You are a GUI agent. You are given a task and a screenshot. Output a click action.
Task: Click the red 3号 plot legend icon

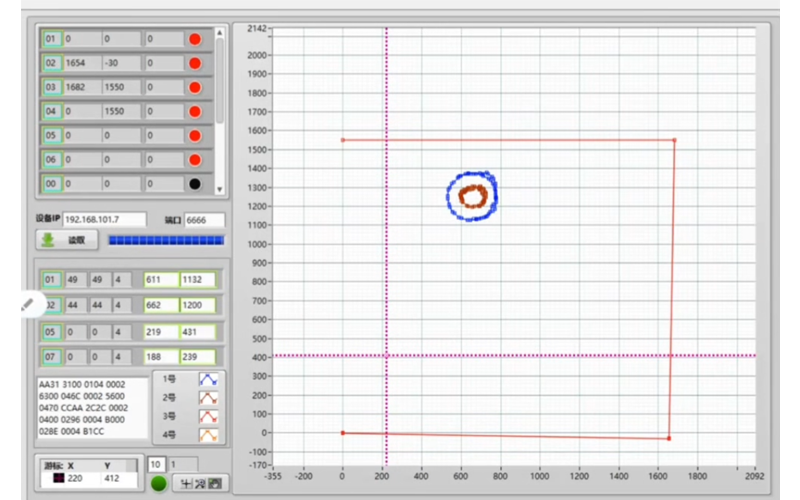point(208,416)
